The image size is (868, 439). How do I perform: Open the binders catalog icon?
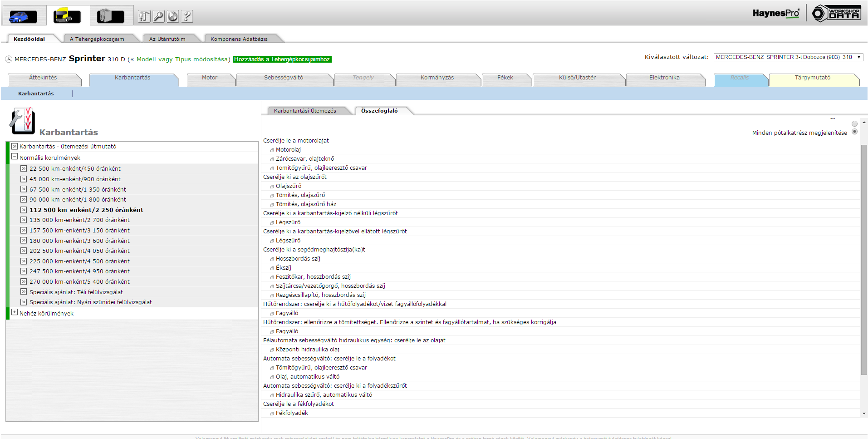coord(110,16)
